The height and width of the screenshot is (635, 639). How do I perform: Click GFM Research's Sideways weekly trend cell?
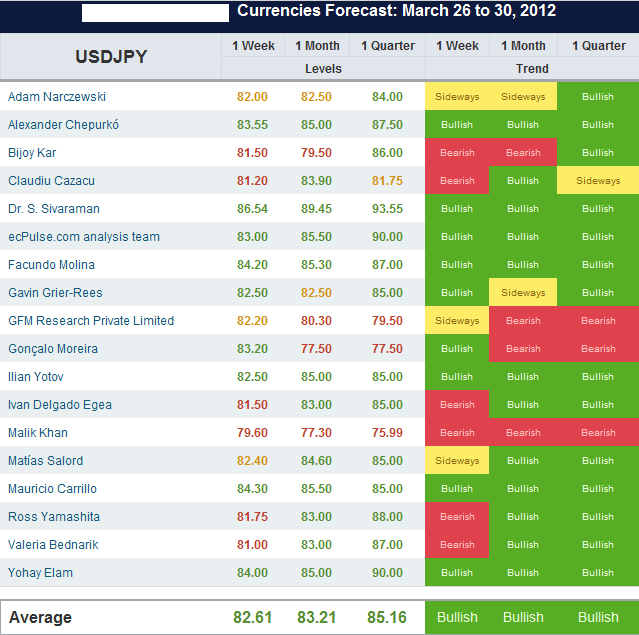457,321
